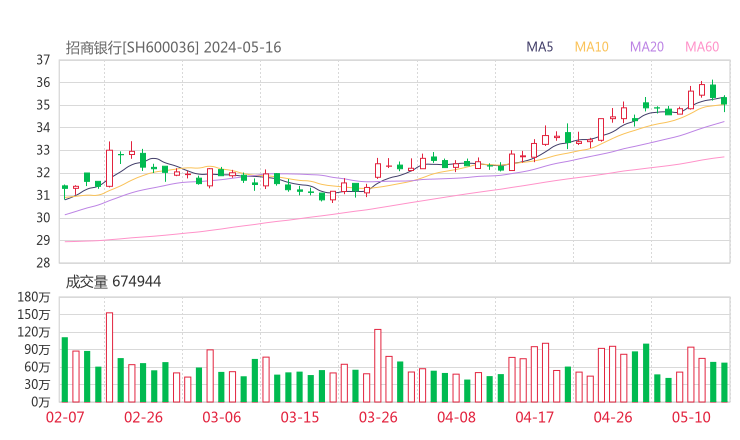Click the first green volume bar at 02-07
This screenshot has height=440, width=740.
coord(65,370)
